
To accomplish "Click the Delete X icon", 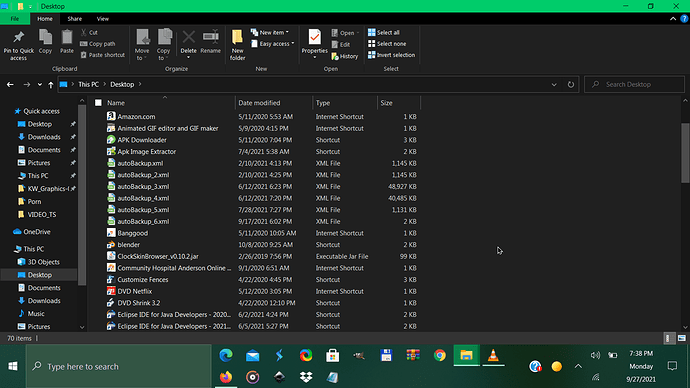I will [x=188, y=37].
